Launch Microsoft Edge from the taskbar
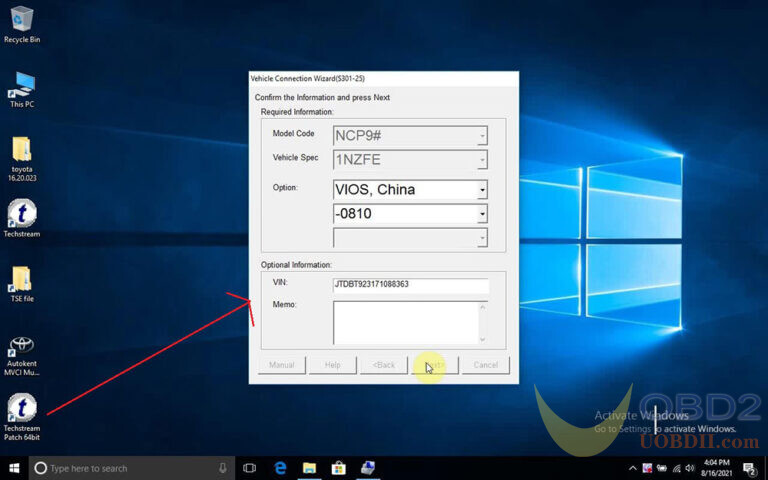768x480 pixels. (280, 468)
